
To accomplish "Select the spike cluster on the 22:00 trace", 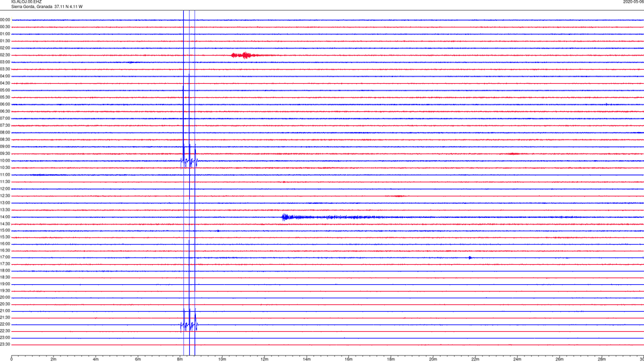I will pyautogui.click(x=189, y=326).
